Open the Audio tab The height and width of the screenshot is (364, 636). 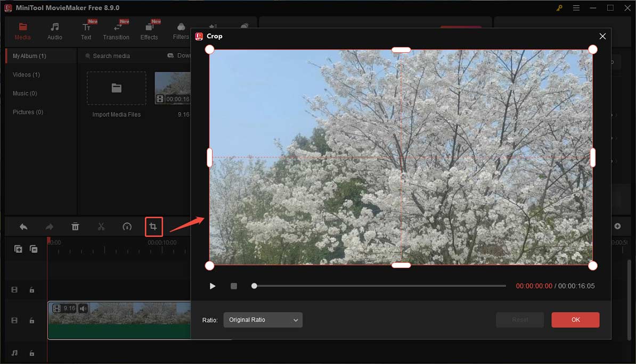click(x=55, y=31)
